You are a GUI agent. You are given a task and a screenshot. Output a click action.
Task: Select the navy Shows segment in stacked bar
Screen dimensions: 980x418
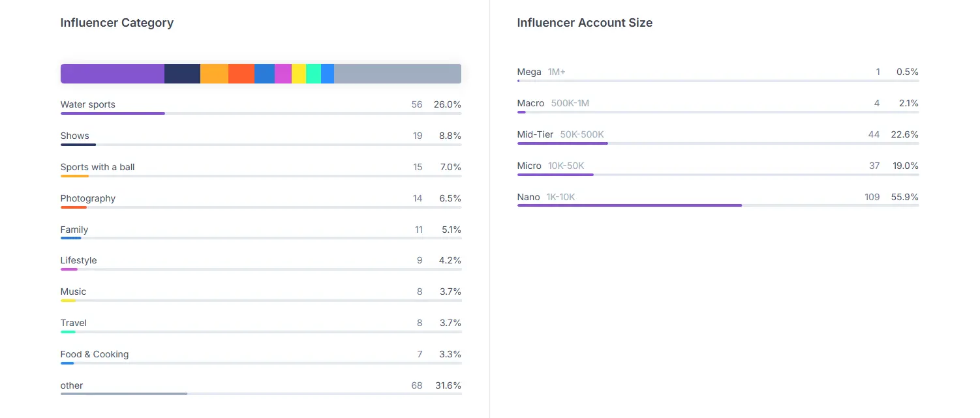click(182, 74)
